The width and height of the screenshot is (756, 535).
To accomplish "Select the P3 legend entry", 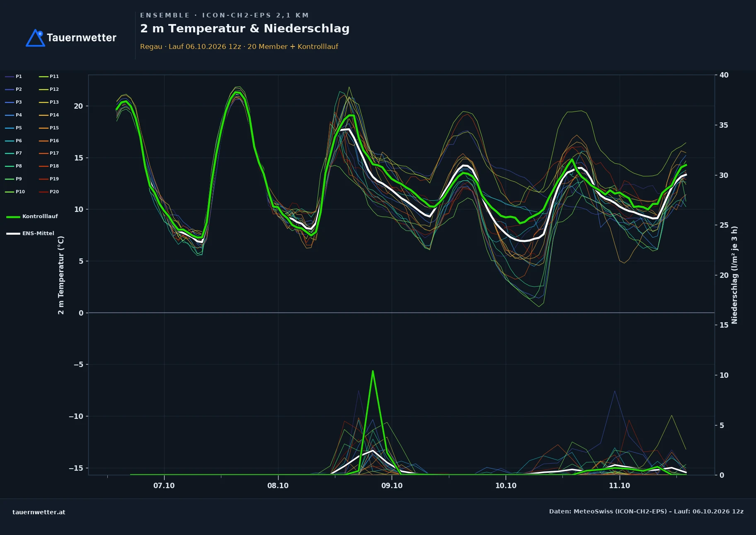I will [x=14, y=102].
